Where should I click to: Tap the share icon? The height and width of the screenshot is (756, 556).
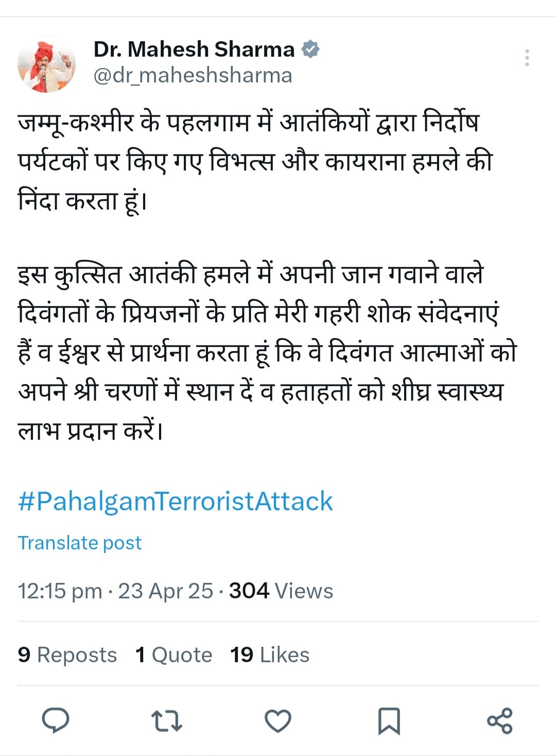tap(499, 720)
